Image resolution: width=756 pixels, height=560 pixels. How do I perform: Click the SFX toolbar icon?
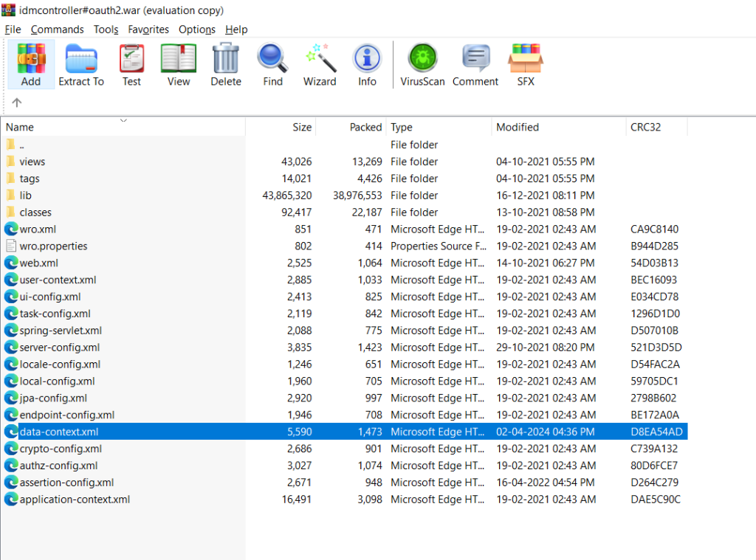(526, 65)
